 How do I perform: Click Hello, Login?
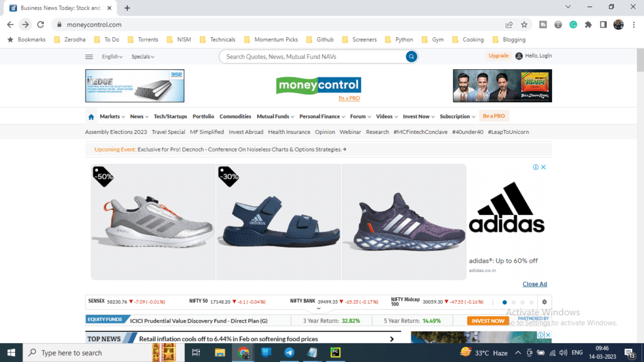click(x=533, y=56)
